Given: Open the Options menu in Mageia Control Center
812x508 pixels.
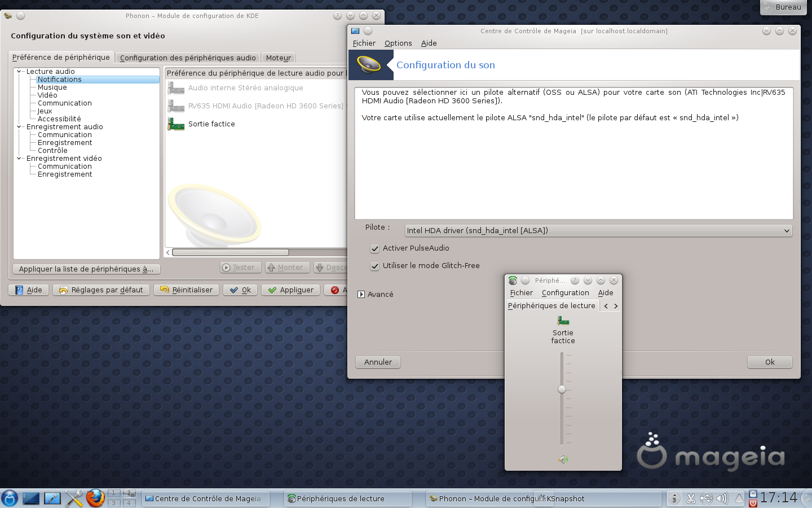Looking at the screenshot, I should [x=398, y=43].
